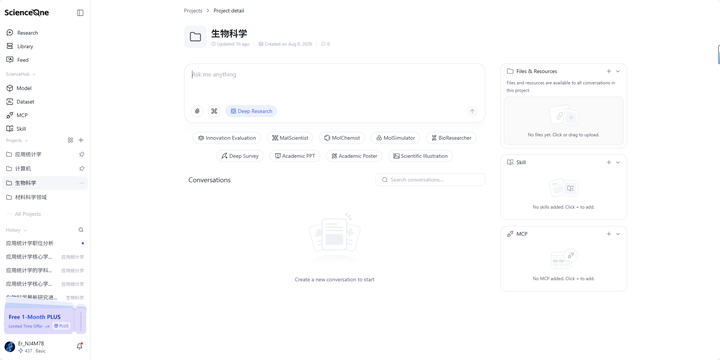Viewport: 720px width, 360px height.
Task: Send the prompt with the arrow button
Action: tap(472, 111)
